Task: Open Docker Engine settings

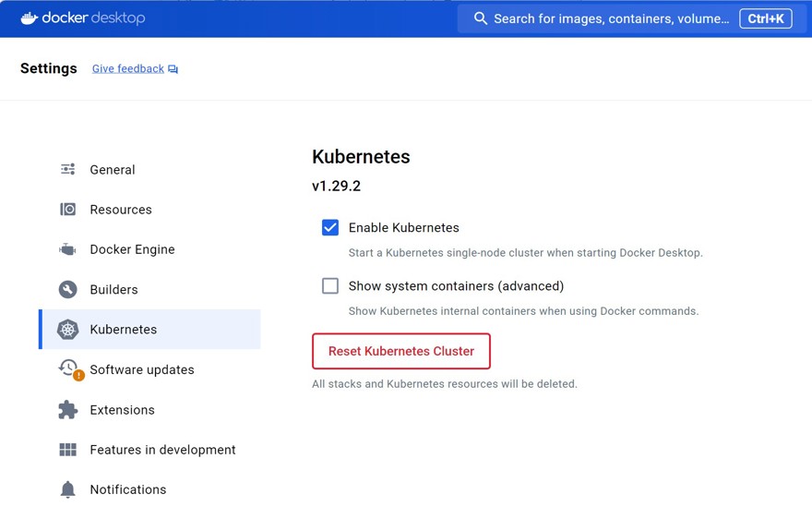Action: pyautogui.click(x=149, y=249)
